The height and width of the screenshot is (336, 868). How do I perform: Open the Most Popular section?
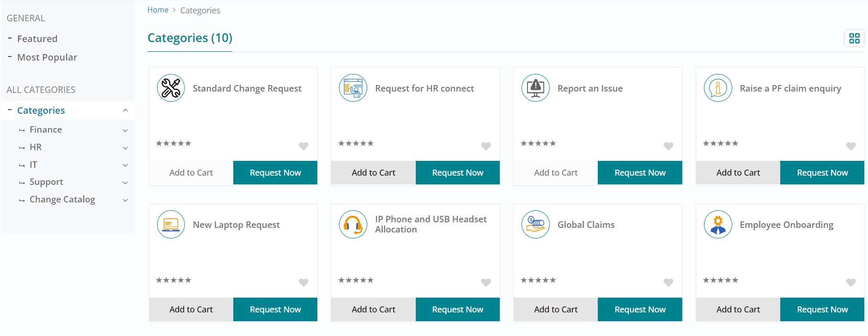coord(47,57)
